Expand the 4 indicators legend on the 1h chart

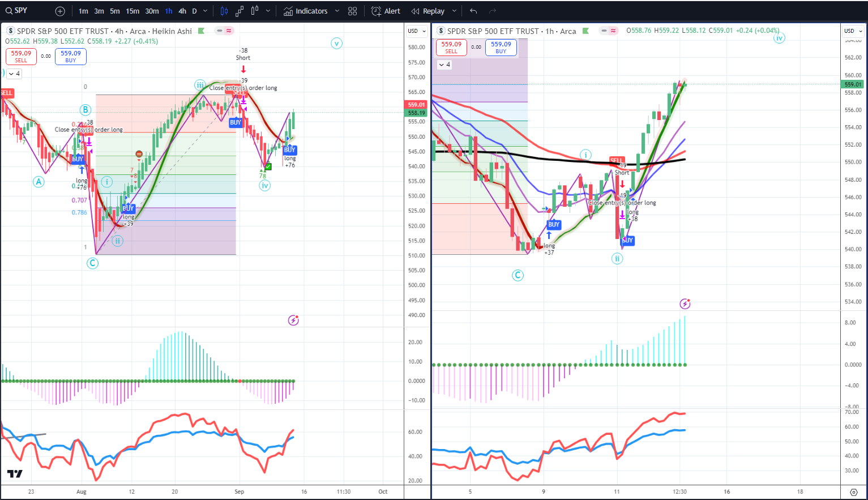pos(444,65)
